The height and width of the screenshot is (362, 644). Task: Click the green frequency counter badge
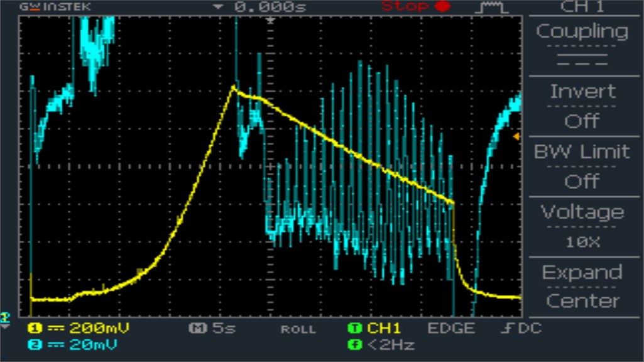(x=354, y=344)
